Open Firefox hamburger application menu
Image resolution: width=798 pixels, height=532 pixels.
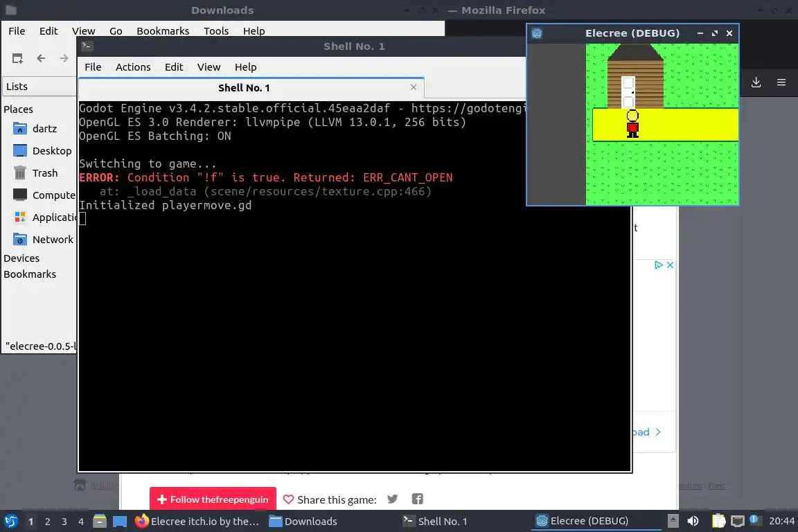tap(781, 82)
